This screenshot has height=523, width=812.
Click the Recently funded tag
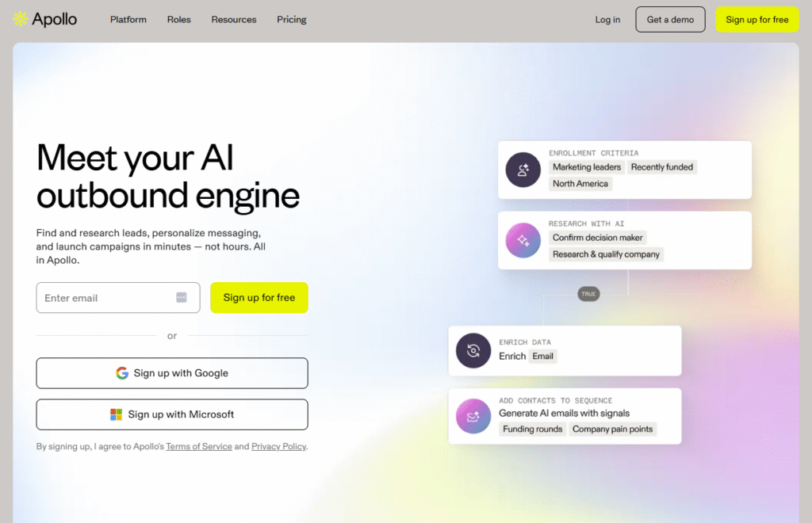662,167
